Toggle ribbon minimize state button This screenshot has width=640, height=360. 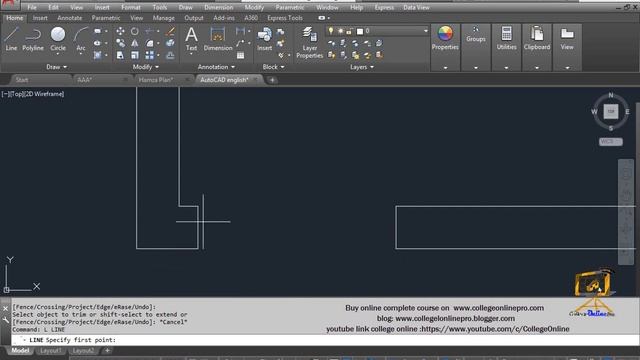tap(323, 18)
